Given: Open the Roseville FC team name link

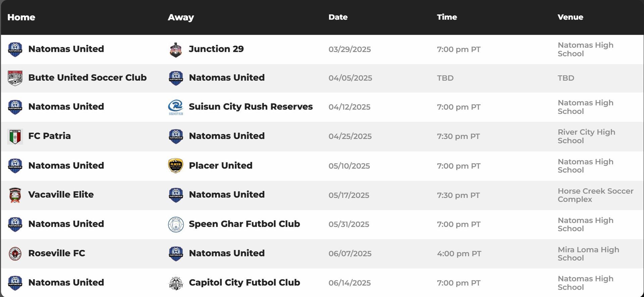Looking at the screenshot, I should (x=57, y=253).
